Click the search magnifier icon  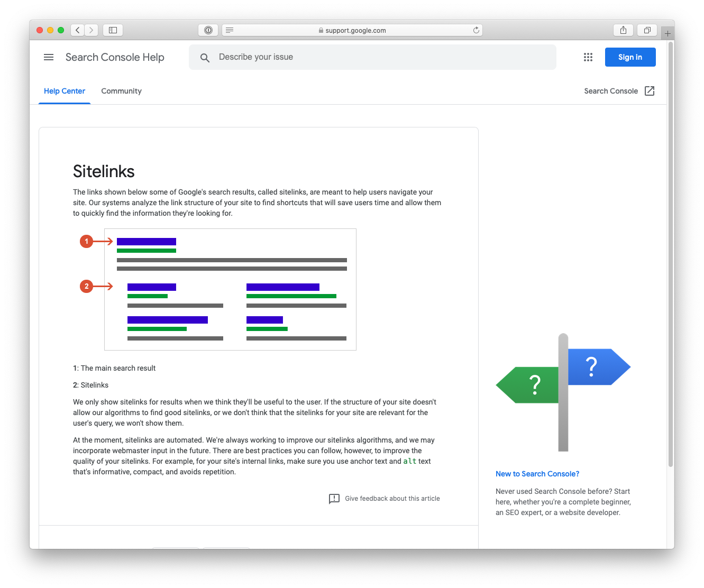(205, 58)
